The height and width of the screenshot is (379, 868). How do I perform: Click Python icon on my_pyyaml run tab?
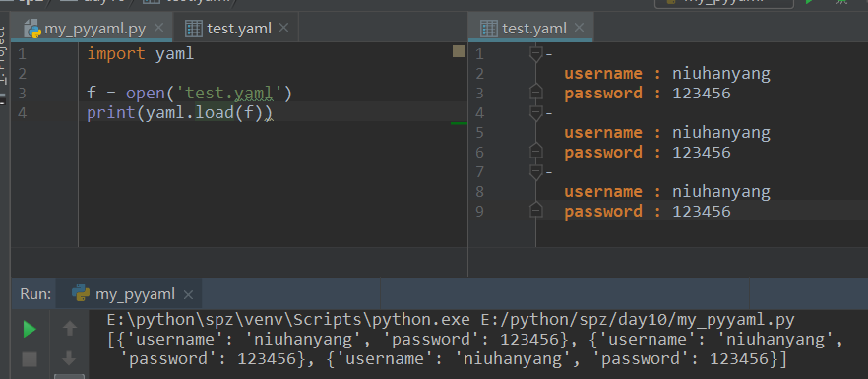coord(81,293)
